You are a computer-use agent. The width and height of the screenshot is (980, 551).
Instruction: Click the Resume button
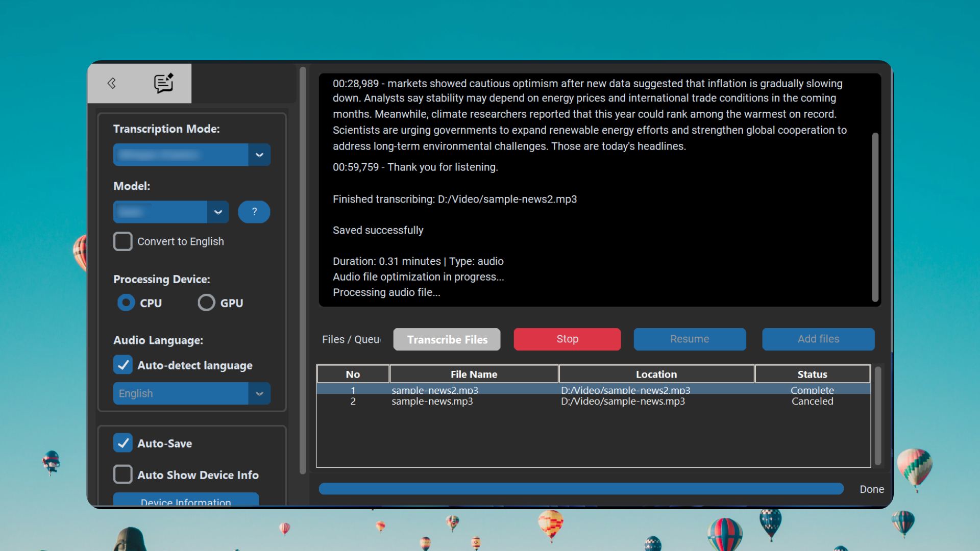690,339
